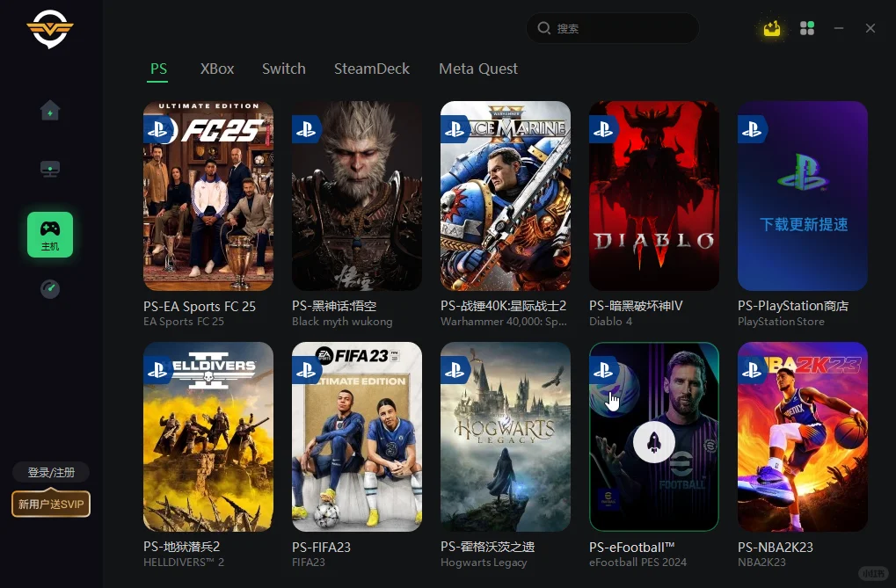Viewport: 896px width, 588px height.
Task: Switch to the Switch tab
Action: (x=284, y=69)
